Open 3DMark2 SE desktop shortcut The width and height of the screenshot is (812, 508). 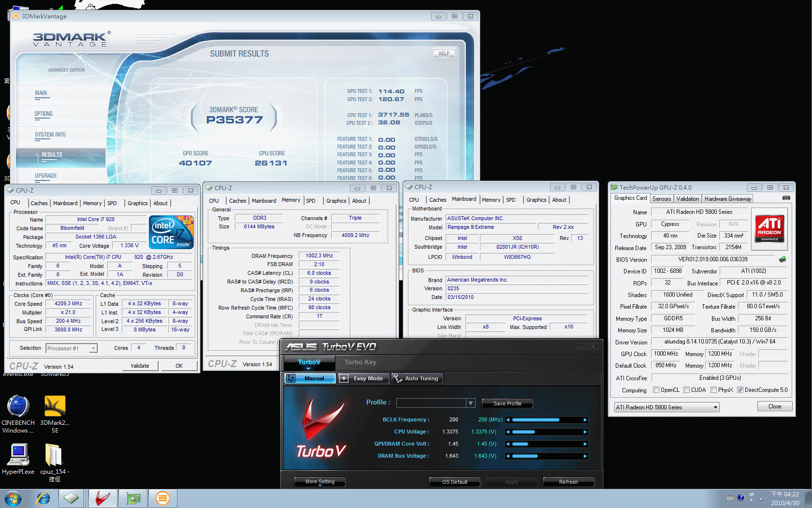coord(55,414)
